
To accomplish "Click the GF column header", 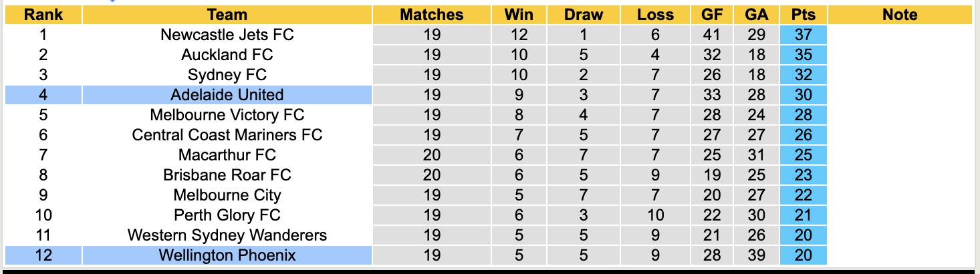I will click(x=712, y=15).
